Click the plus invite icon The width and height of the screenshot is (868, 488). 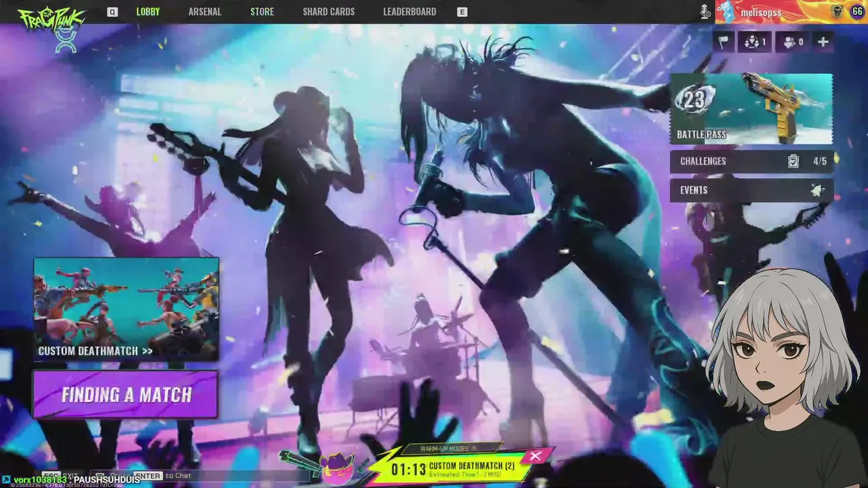pyautogui.click(x=823, y=42)
